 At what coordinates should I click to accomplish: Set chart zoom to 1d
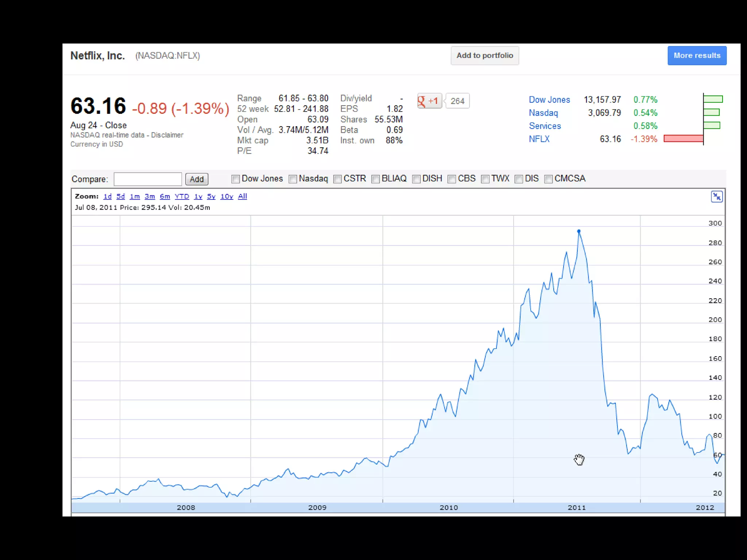(x=107, y=197)
